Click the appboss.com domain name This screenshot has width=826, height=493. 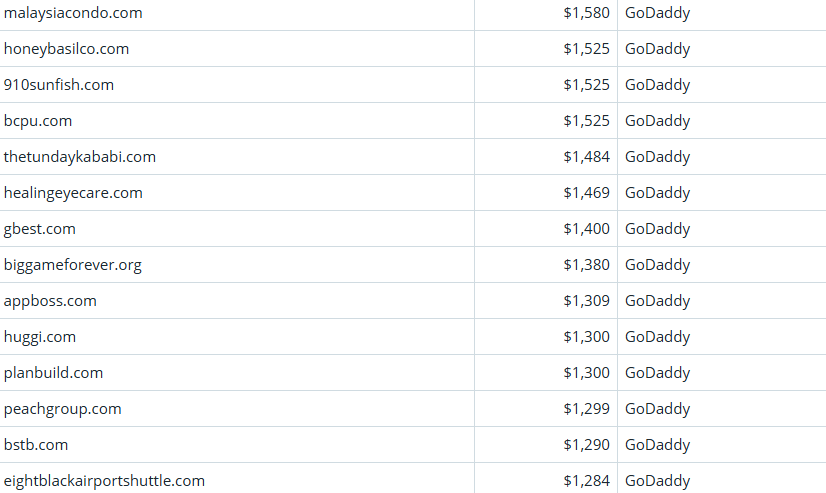coord(50,301)
